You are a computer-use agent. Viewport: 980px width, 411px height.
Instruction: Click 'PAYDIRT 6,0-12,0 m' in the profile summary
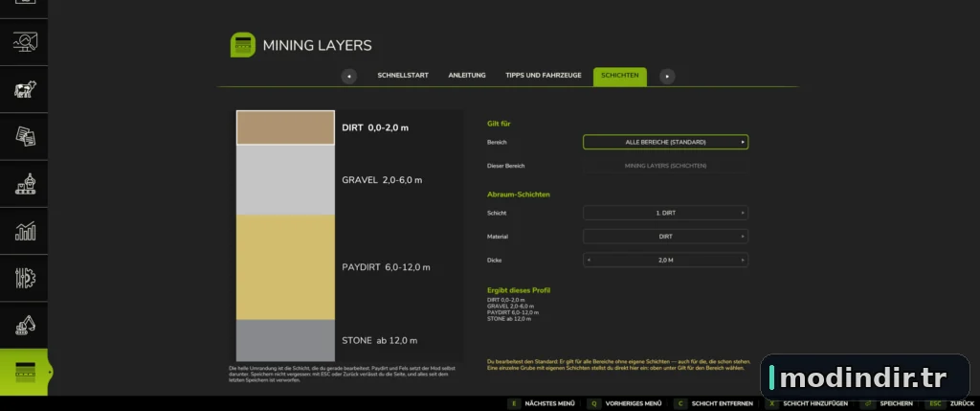pyautogui.click(x=513, y=312)
